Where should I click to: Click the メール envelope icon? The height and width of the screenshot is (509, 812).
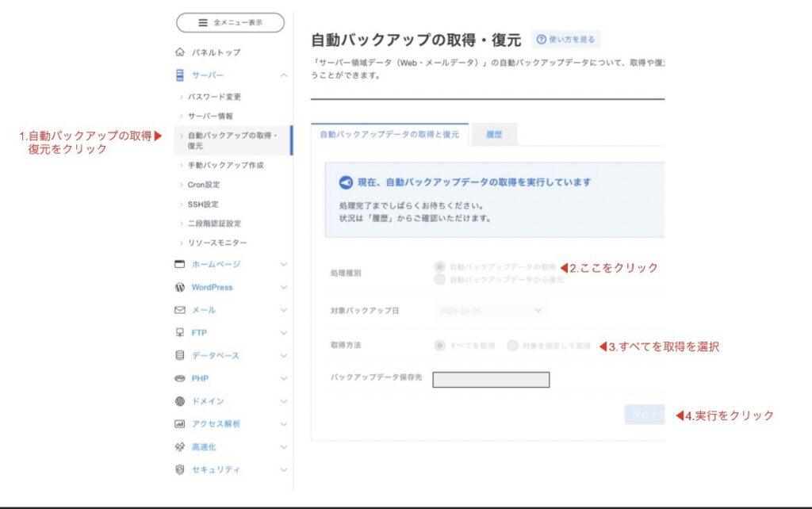[x=179, y=310]
